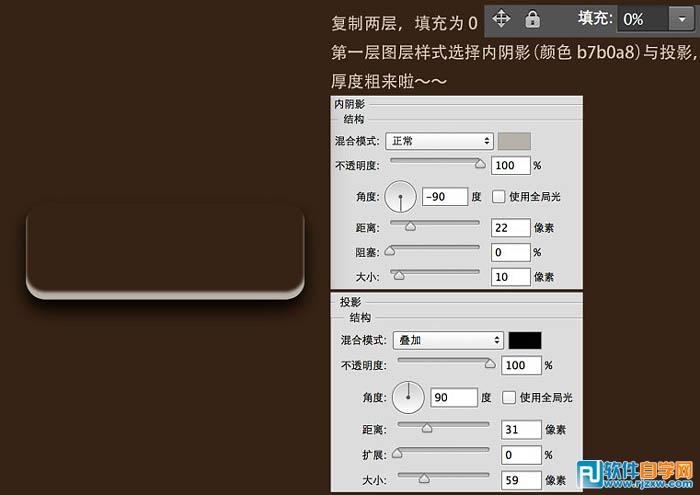Click the angle field showing -90

tap(444, 197)
